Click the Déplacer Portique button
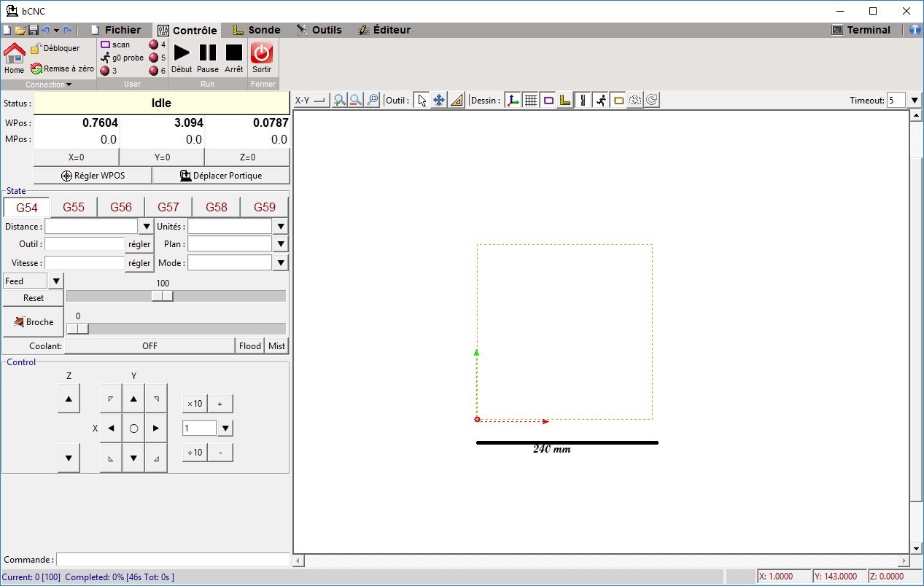 [x=221, y=176]
